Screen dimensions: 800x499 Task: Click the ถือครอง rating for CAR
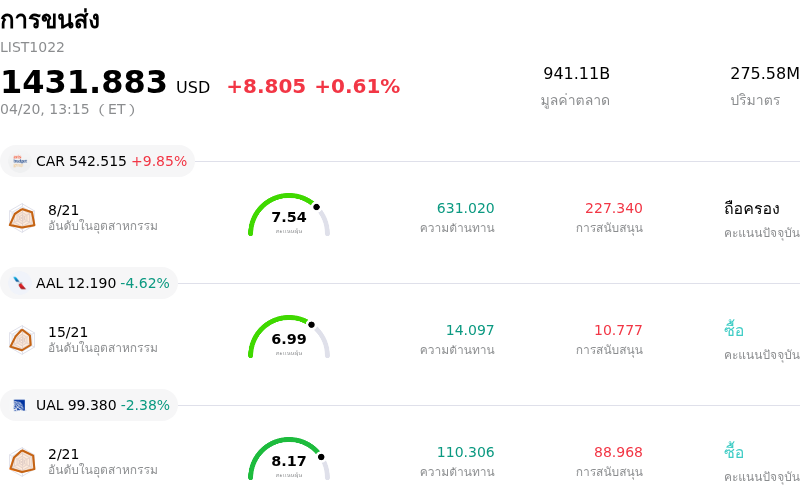(x=751, y=208)
